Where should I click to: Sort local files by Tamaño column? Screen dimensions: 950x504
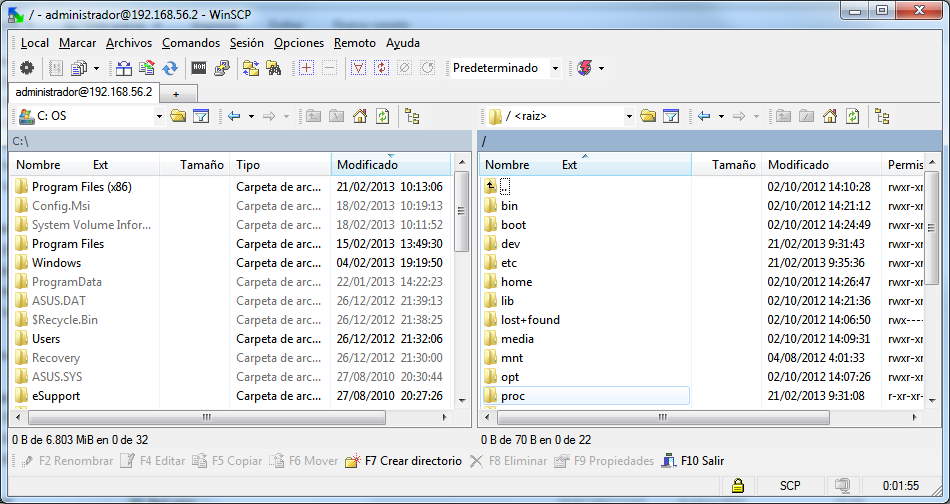point(194,165)
